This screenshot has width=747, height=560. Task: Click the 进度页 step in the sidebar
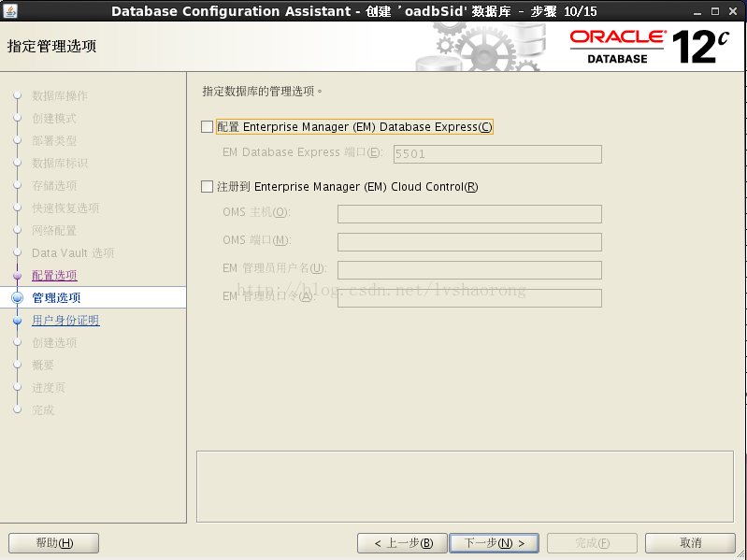tap(48, 387)
